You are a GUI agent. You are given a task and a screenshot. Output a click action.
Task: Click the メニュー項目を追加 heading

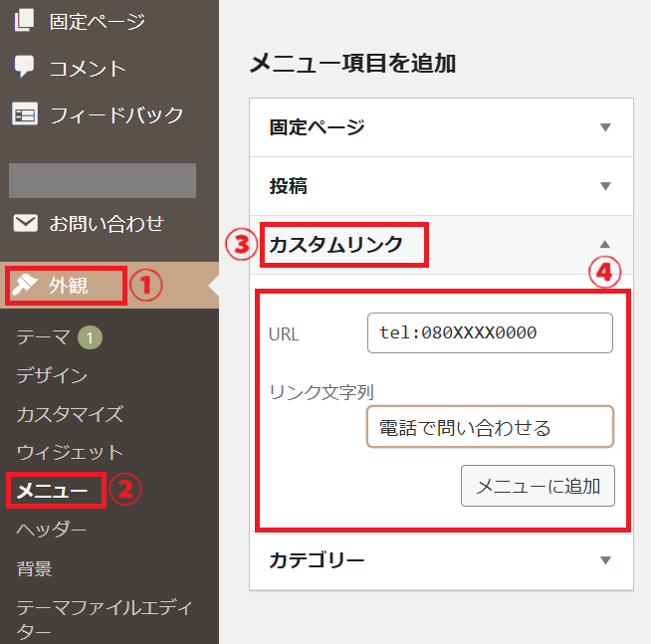pos(353,64)
